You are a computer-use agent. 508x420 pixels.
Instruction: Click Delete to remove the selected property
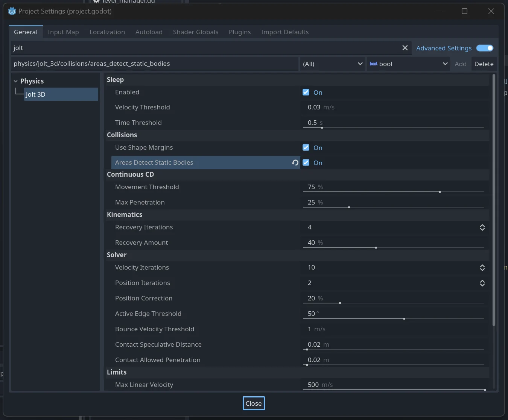pyautogui.click(x=484, y=64)
